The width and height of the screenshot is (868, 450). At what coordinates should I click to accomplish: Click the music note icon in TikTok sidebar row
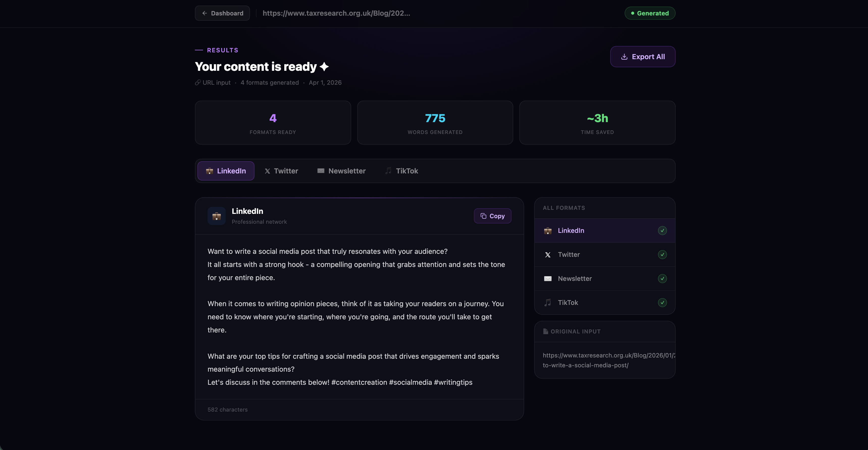[548, 303]
